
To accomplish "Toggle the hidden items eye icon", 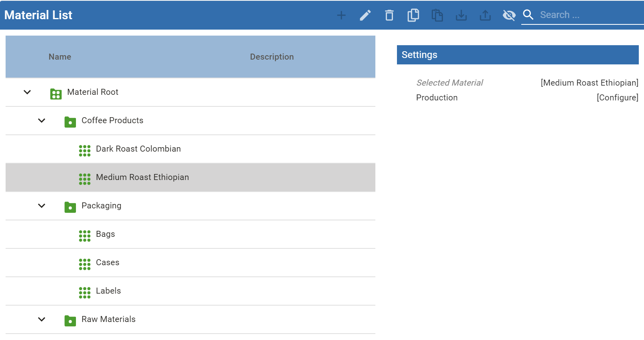I will pyautogui.click(x=509, y=15).
